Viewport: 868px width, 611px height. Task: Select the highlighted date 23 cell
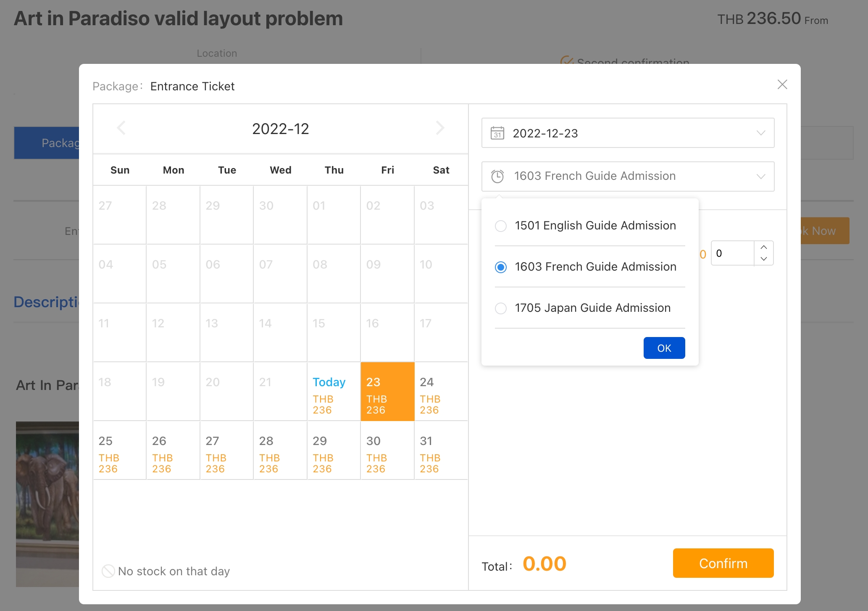tap(387, 392)
